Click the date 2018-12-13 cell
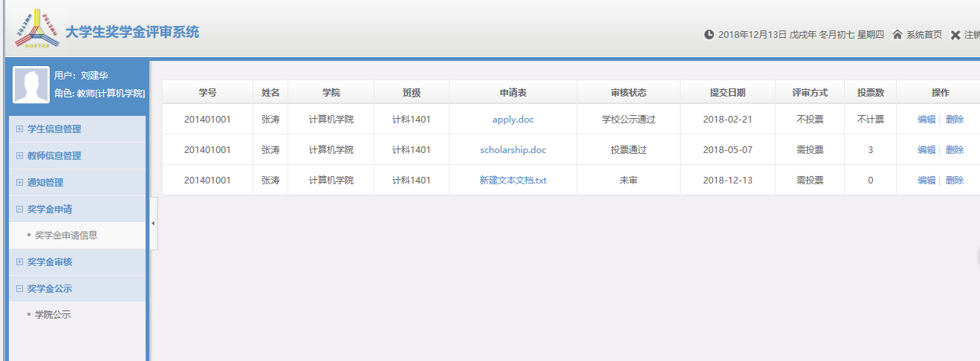The height and width of the screenshot is (361, 980). (727, 180)
